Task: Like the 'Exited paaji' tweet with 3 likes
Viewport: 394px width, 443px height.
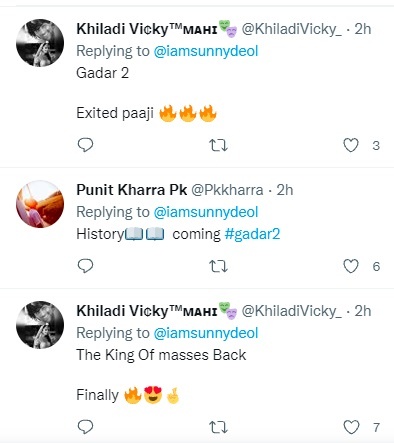Action: click(351, 145)
